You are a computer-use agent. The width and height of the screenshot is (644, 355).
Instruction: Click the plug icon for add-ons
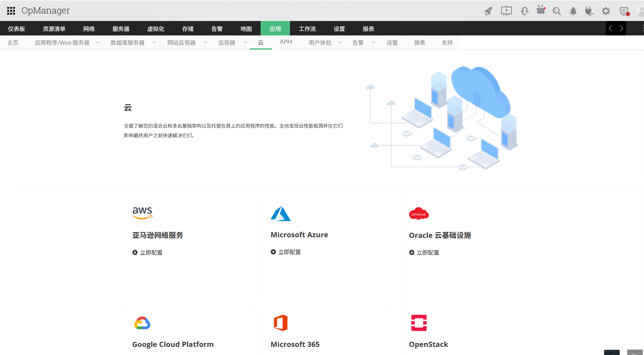pos(589,11)
